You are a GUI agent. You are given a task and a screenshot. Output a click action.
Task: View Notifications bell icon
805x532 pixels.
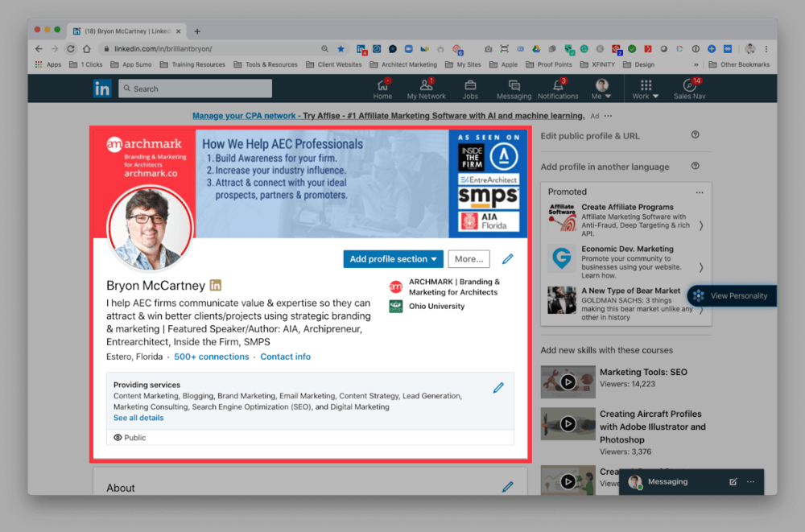(558, 89)
